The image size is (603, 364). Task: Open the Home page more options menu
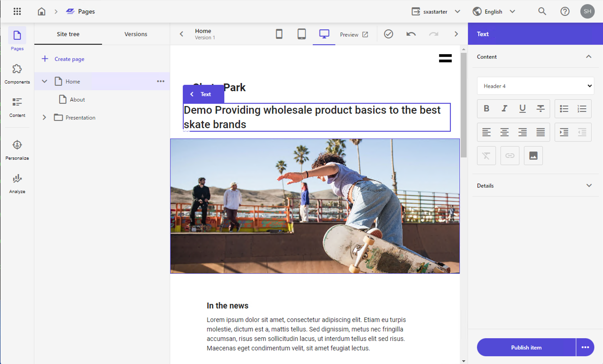[x=160, y=81]
